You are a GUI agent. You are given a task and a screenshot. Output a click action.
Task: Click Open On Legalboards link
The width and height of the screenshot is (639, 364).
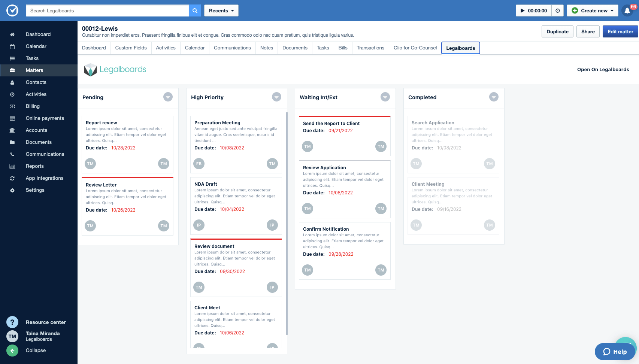603,70
